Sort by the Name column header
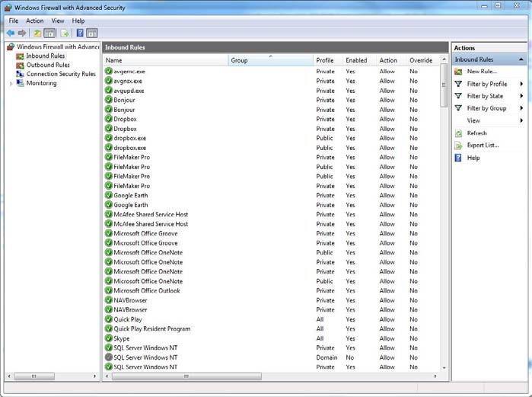This screenshot has width=532, height=397. [165, 60]
